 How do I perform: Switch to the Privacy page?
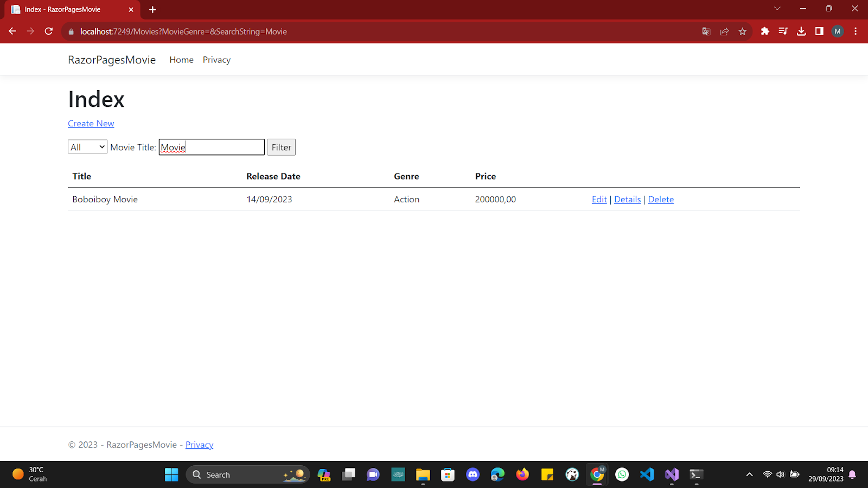click(x=216, y=60)
